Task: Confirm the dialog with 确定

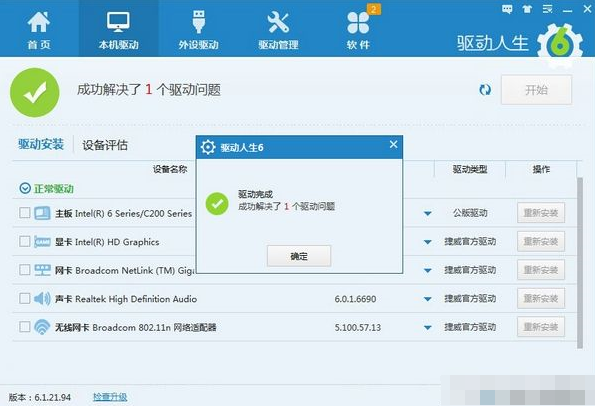Action: 299,256
